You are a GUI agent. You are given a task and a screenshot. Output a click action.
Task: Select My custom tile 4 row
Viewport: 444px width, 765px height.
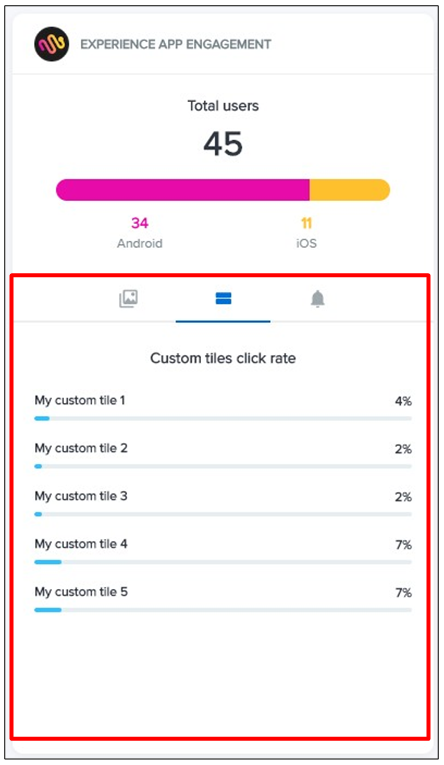(223, 551)
